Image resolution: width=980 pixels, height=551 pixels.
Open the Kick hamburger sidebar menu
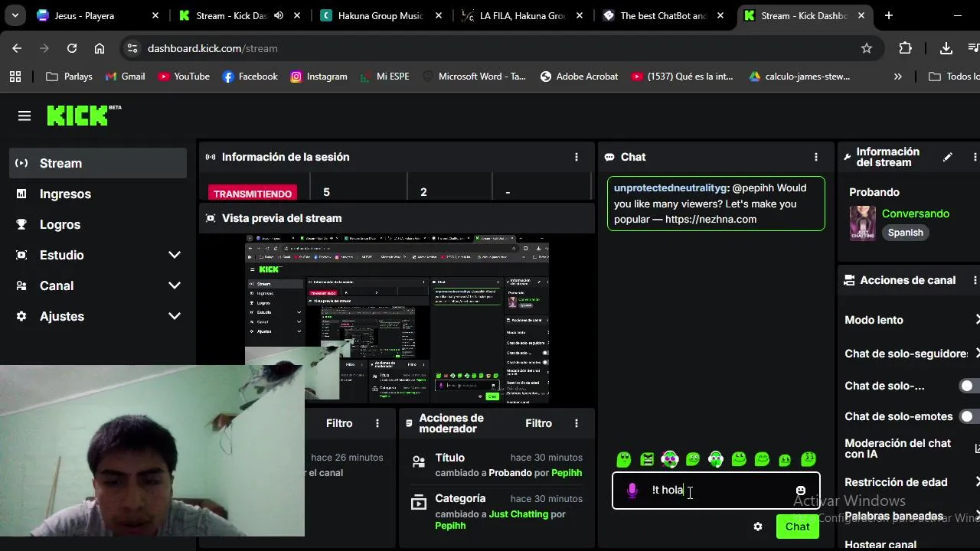[x=24, y=116]
